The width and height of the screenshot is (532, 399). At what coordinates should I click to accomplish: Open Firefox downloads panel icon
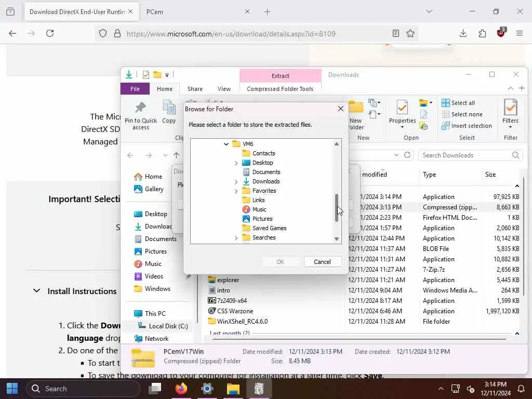463,33
